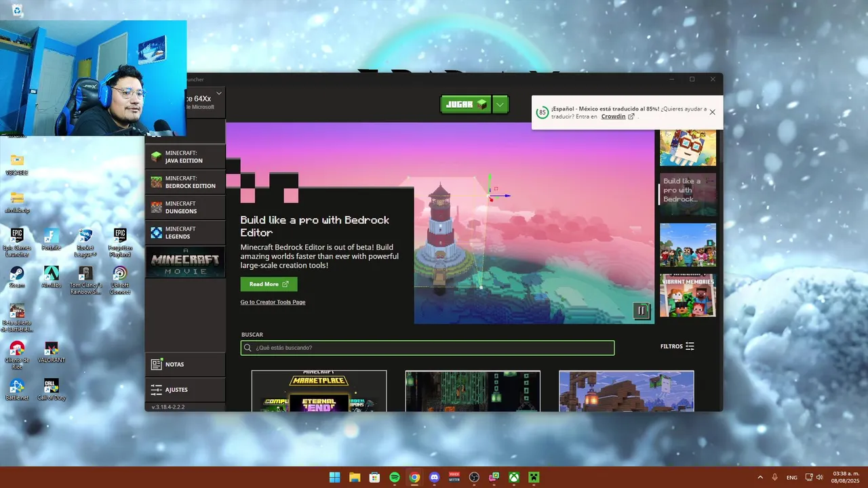Open the Notas section
This screenshot has width=868, height=488.
[x=185, y=364]
